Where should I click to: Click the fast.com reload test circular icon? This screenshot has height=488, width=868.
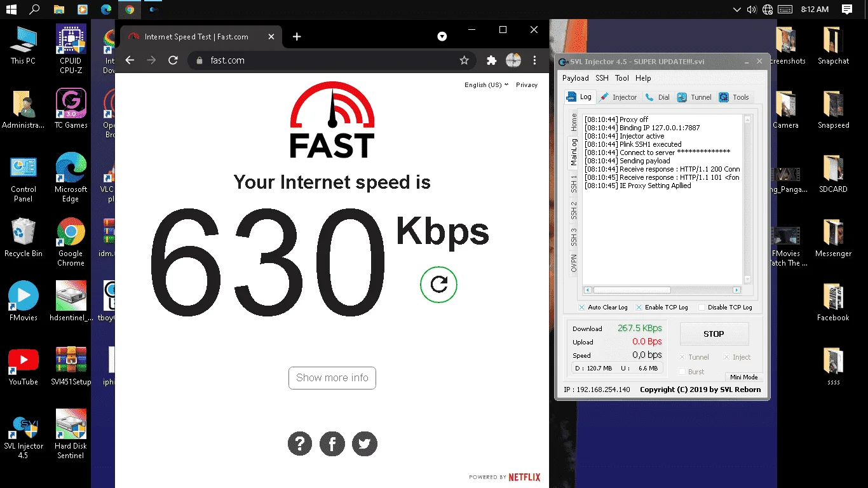tap(438, 284)
